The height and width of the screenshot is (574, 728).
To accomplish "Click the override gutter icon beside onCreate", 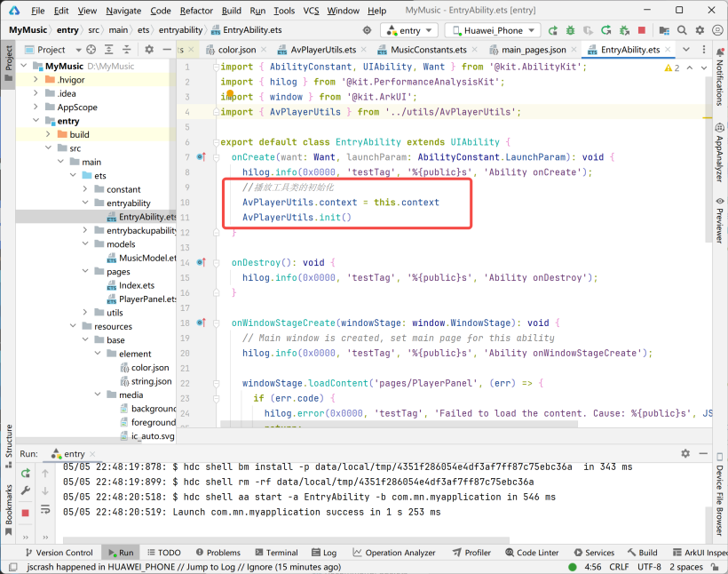I will [201, 157].
